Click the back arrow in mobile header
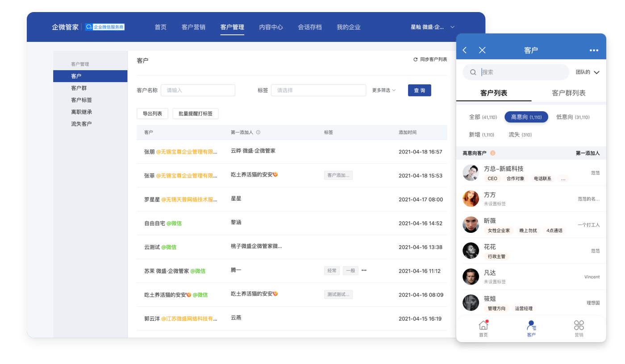625x364 pixels. [x=465, y=50]
